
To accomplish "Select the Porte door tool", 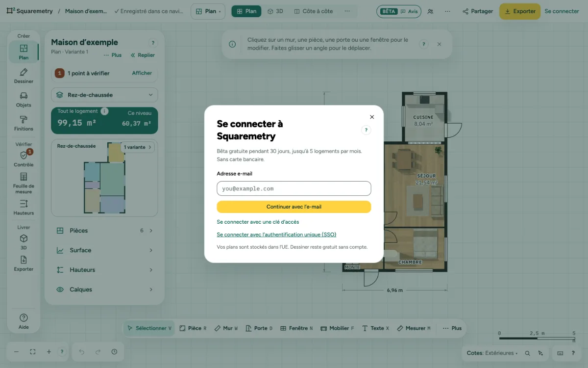I will point(260,328).
